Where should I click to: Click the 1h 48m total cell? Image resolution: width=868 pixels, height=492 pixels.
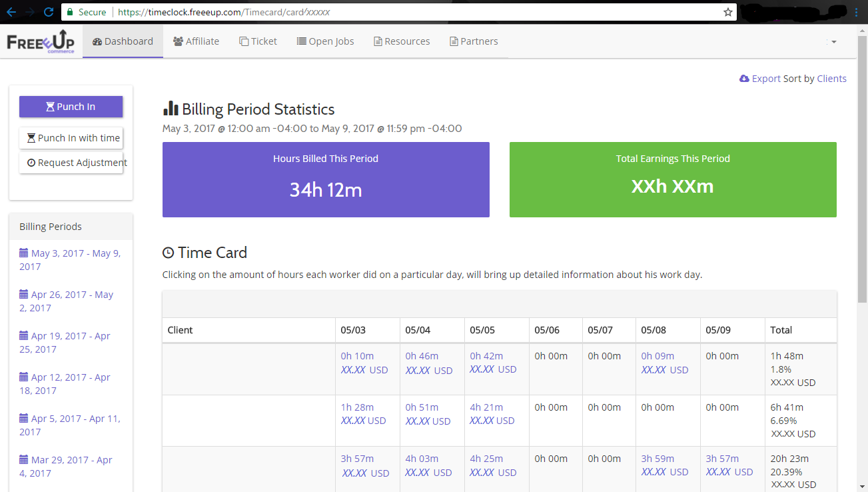801,369
